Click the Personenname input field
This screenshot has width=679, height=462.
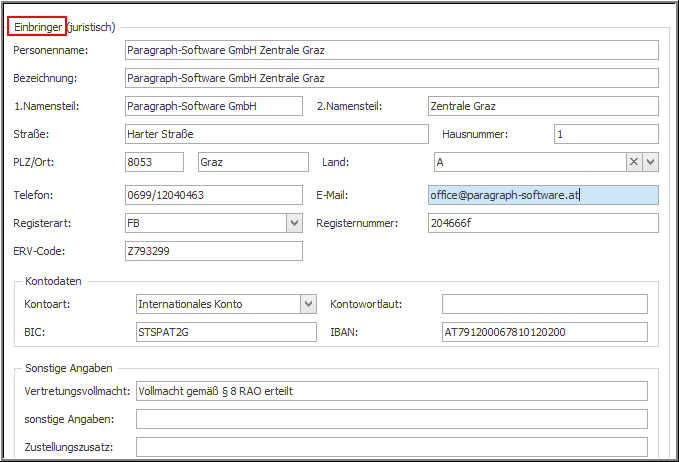pos(392,50)
